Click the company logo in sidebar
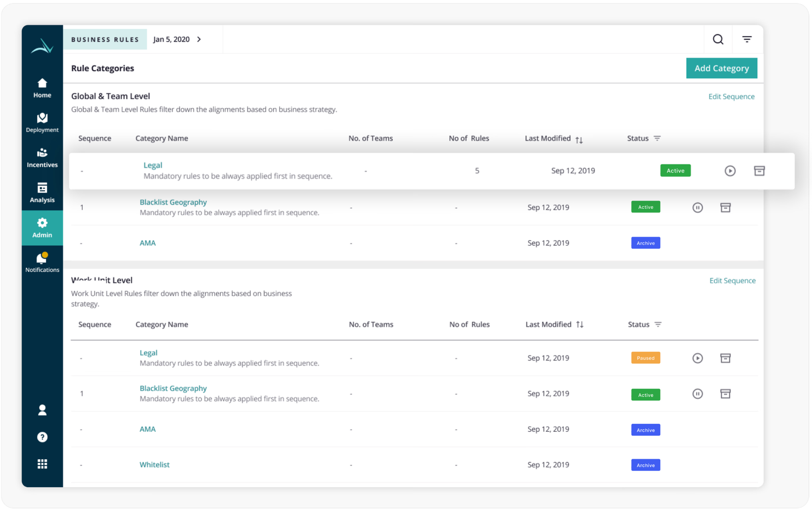 pyautogui.click(x=42, y=46)
